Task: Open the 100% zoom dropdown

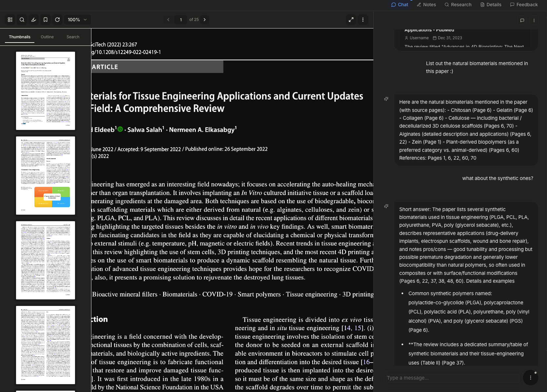Action: tap(77, 20)
